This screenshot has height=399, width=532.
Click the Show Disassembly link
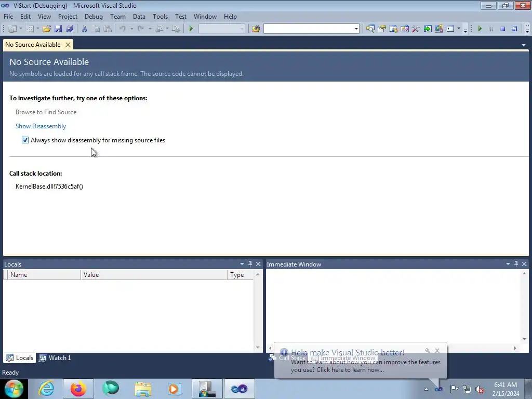point(41,126)
